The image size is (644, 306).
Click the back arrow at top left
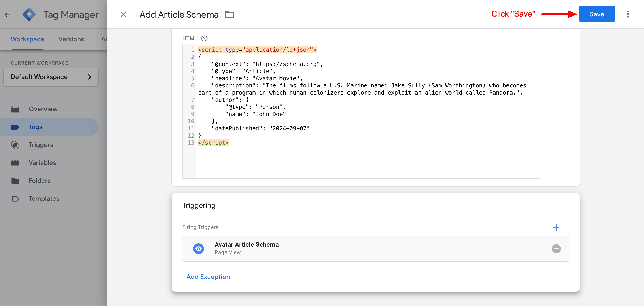pyautogui.click(x=7, y=14)
